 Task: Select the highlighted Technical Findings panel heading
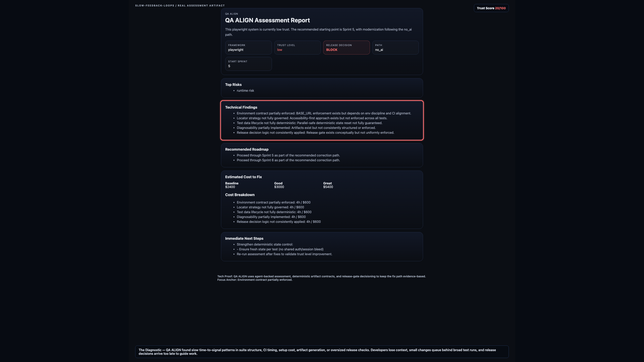(241, 107)
